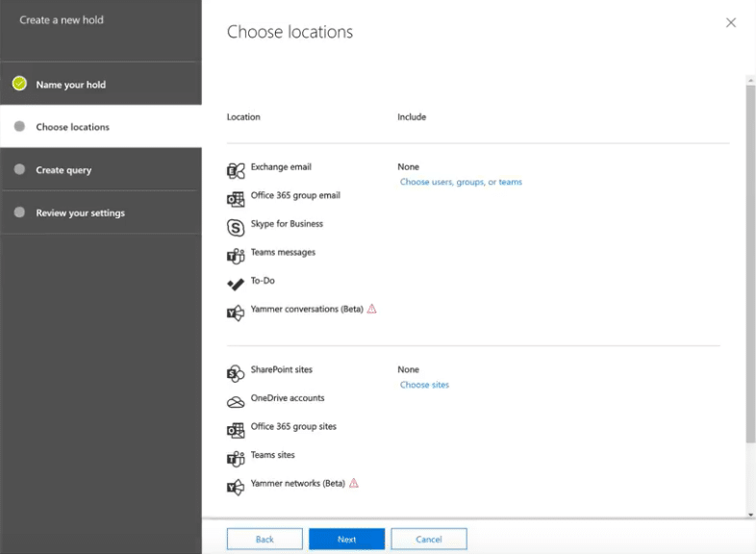Click the Teams sites icon
This screenshot has width=756, height=554.
(x=236, y=459)
